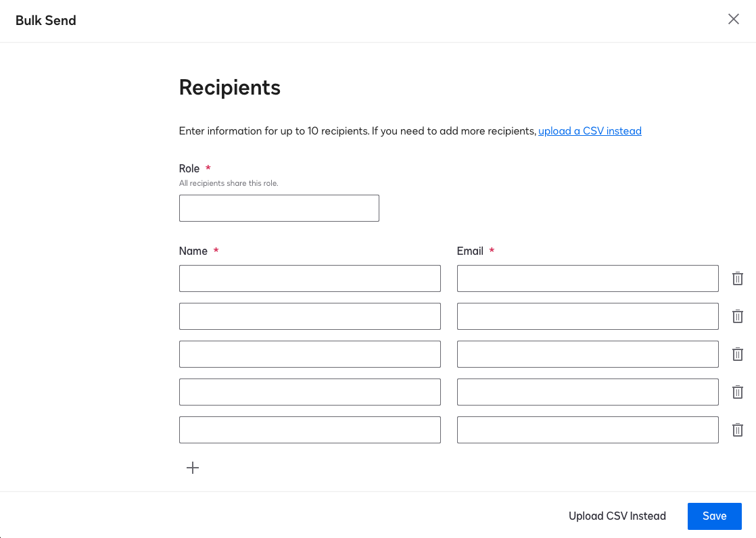Open the 'upload a CSV instead' link

[x=590, y=131]
